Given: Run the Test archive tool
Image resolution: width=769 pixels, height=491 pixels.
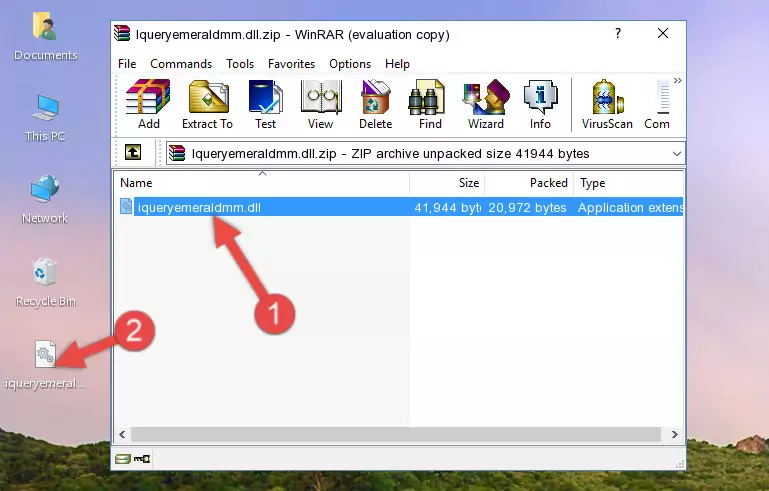Looking at the screenshot, I should (265, 104).
